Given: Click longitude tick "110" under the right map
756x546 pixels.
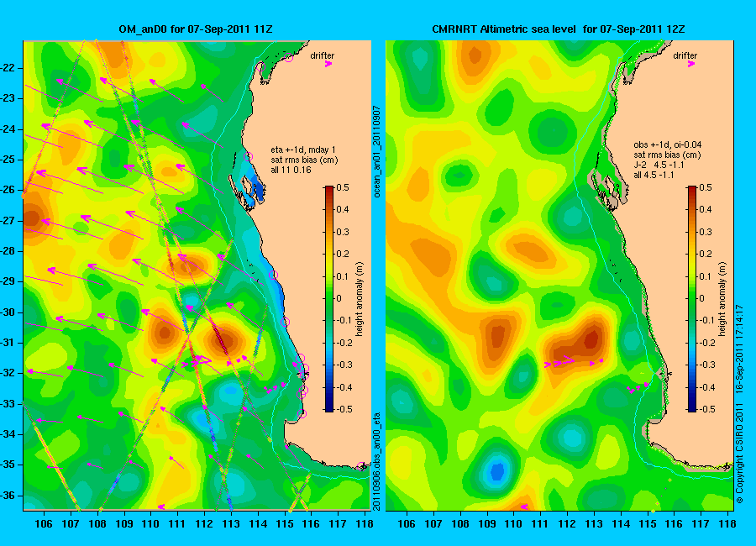Looking at the screenshot, I should [x=513, y=524].
